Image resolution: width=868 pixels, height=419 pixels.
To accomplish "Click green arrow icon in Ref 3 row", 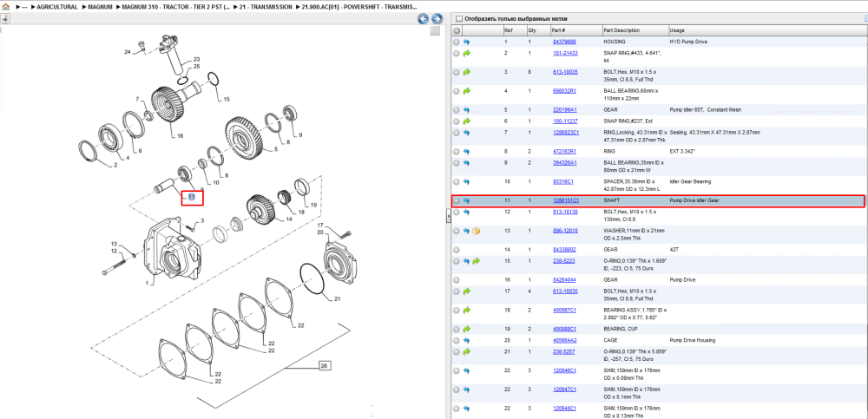I will (x=467, y=72).
